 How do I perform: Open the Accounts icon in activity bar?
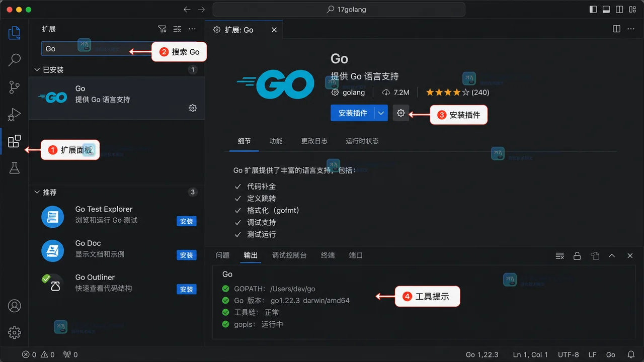click(x=15, y=306)
